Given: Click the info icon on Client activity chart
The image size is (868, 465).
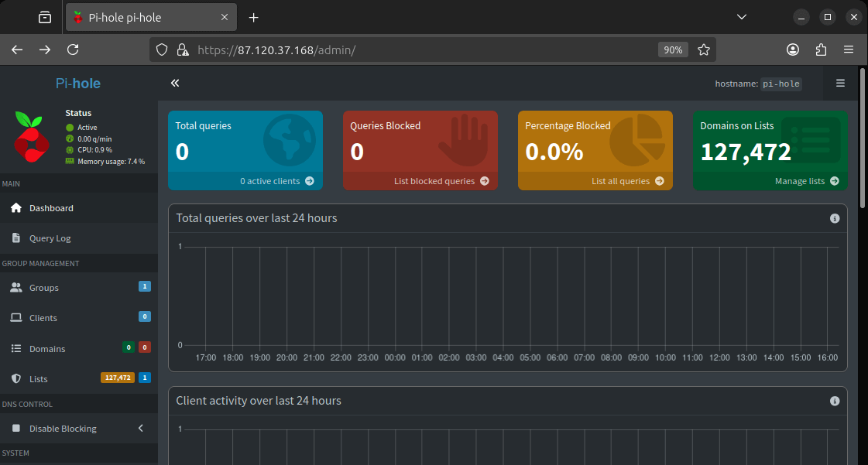Looking at the screenshot, I should click(x=835, y=401).
